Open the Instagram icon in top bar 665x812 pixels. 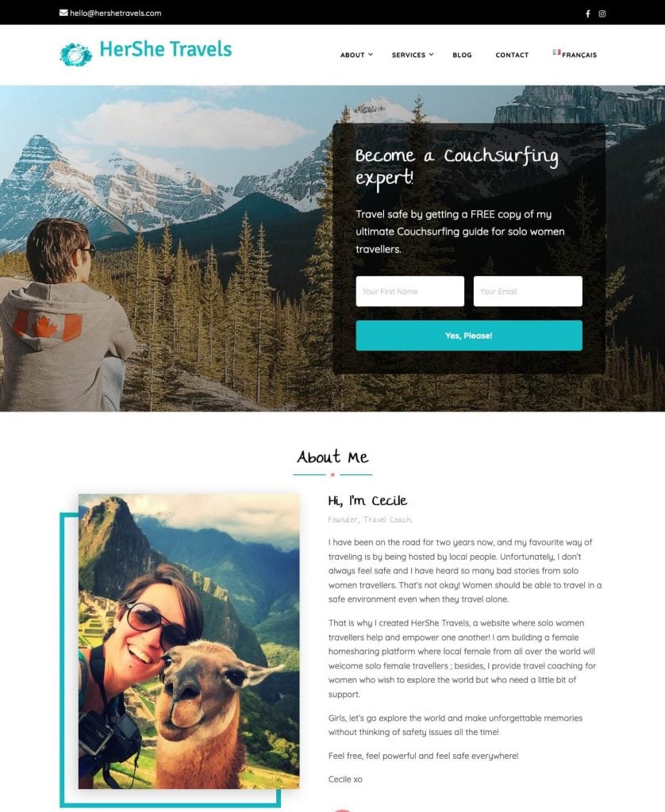[x=602, y=13]
